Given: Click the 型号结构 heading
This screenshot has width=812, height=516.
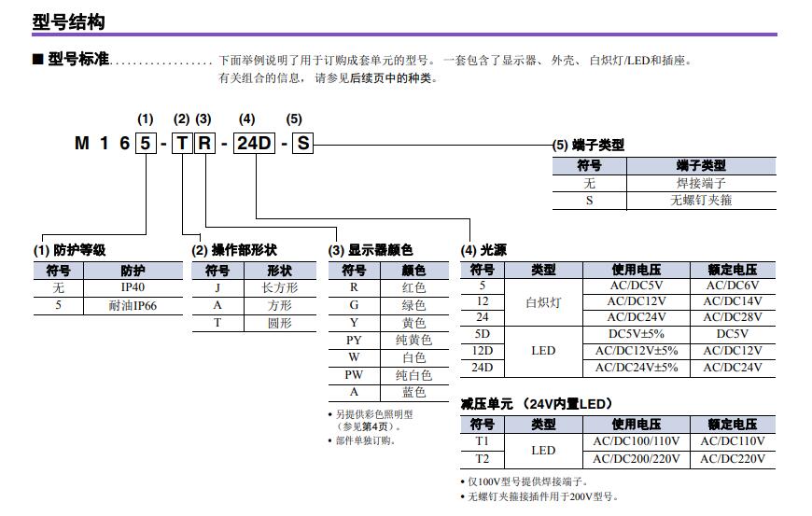Looking at the screenshot, I should pyautogui.click(x=68, y=21).
